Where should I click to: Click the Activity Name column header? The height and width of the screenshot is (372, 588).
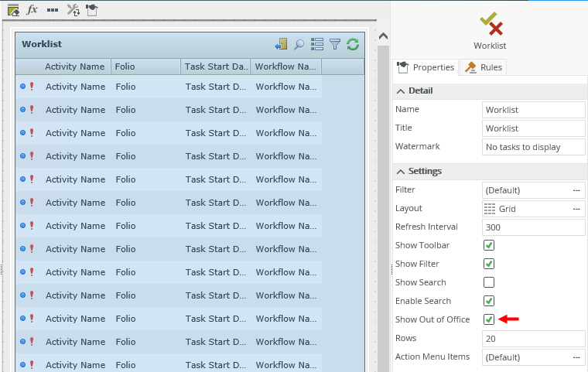coord(74,67)
